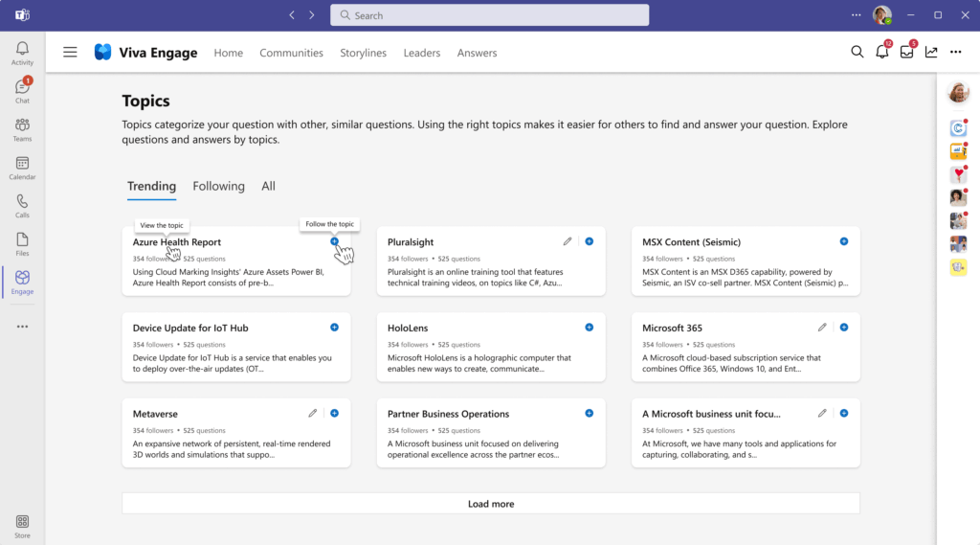Open the Calendar app icon
The height and width of the screenshot is (545, 980).
(22, 168)
